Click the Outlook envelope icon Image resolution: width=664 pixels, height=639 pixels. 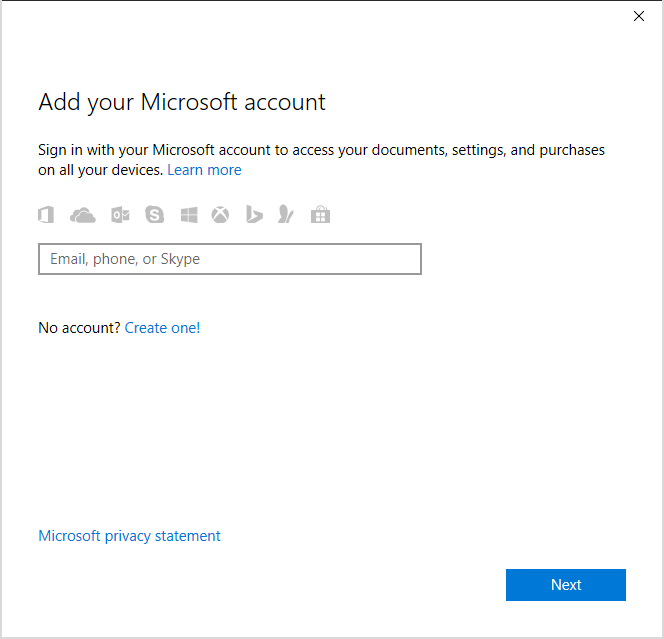[x=120, y=215]
